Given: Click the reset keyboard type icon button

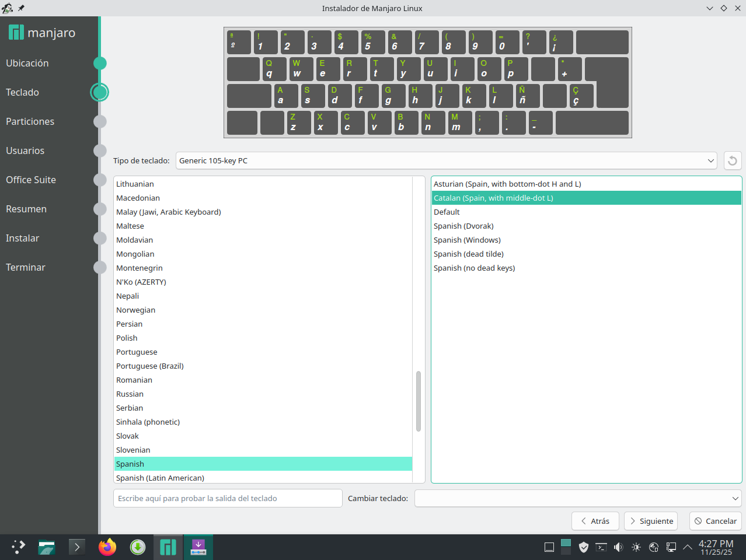Looking at the screenshot, I should [733, 160].
